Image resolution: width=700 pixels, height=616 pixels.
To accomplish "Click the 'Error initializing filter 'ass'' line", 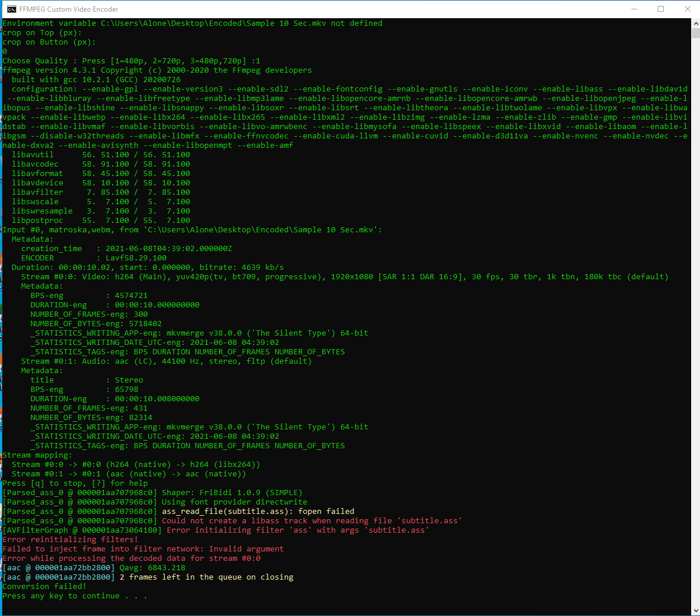I will (216, 530).
